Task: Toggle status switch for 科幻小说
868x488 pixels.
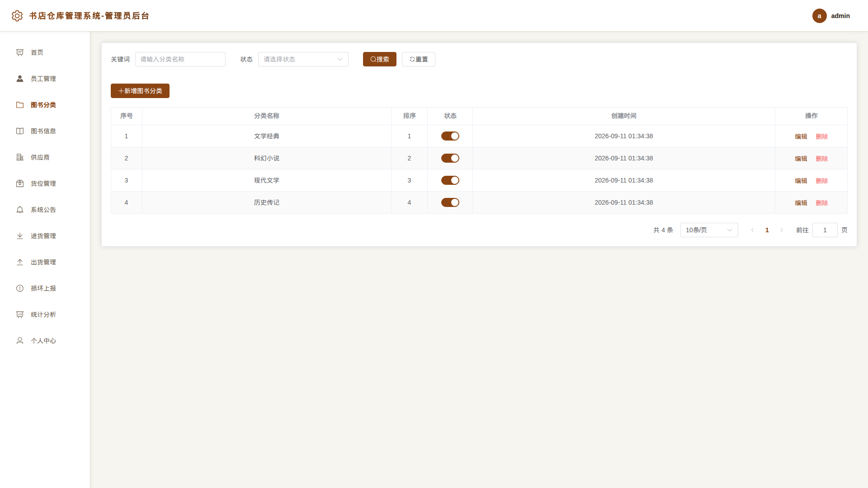Action: (x=450, y=158)
